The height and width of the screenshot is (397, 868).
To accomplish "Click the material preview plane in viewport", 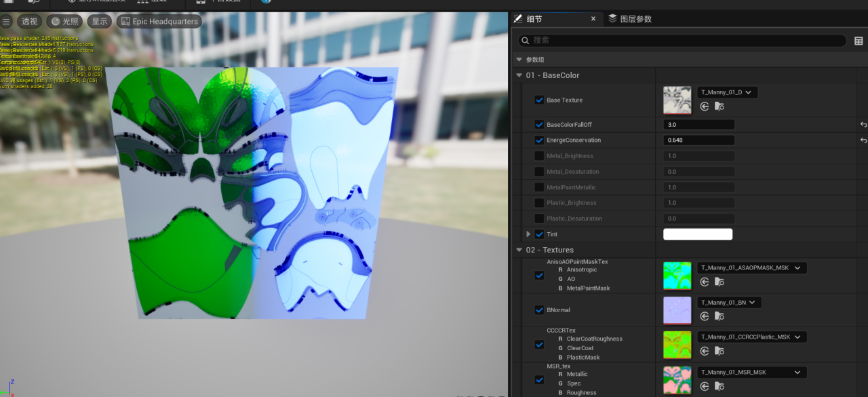I will click(x=252, y=193).
